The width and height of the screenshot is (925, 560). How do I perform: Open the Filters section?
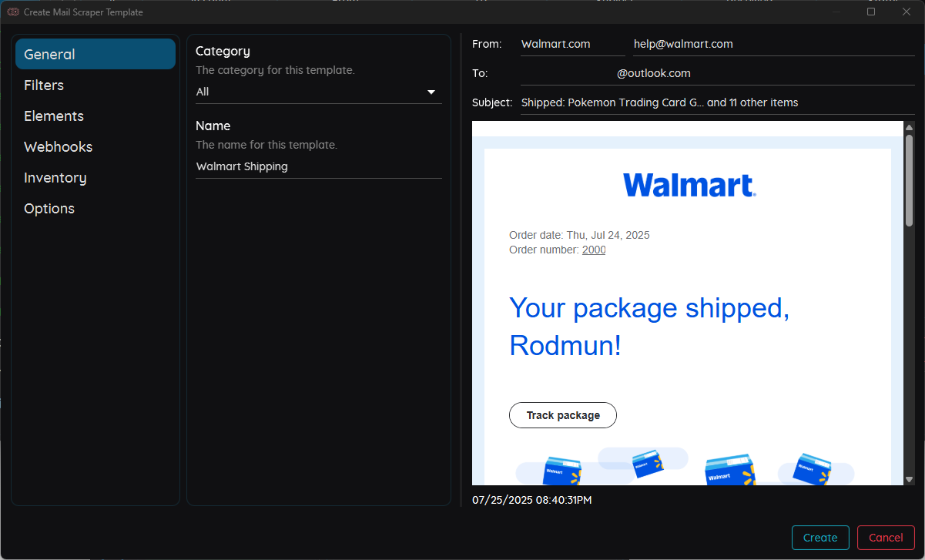pos(44,86)
